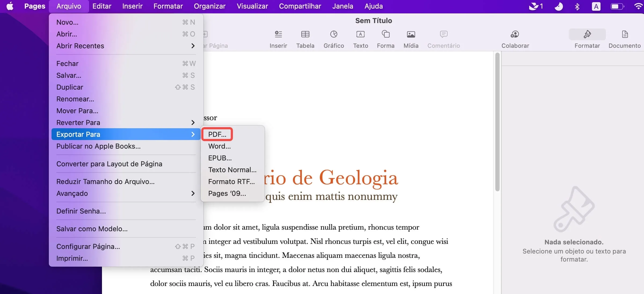Expand the Reverter Para submenu
The height and width of the screenshot is (294, 644).
click(x=78, y=122)
